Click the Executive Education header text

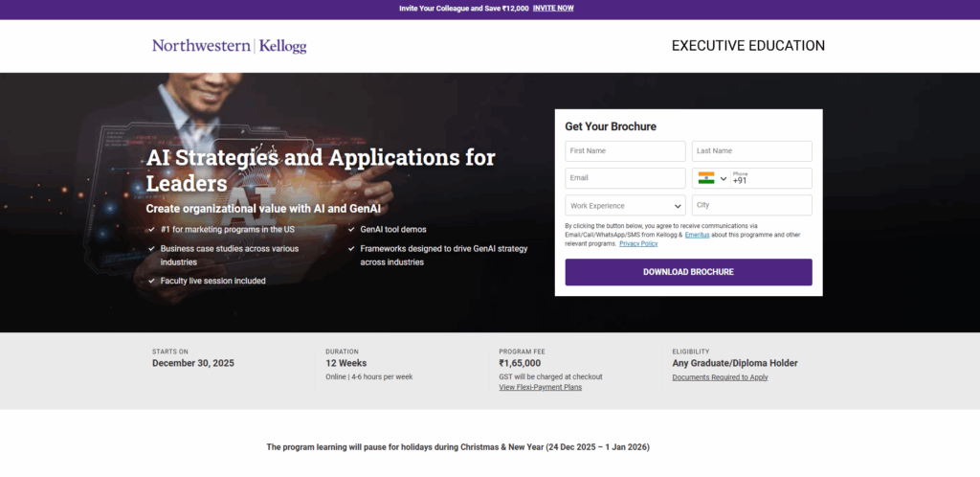click(x=747, y=46)
